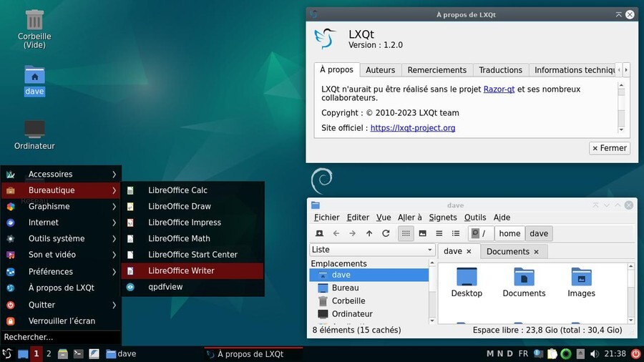Viewport: 644px width, 362px height.
Task: Click the Fermer button in the About dialog
Action: [x=610, y=148]
